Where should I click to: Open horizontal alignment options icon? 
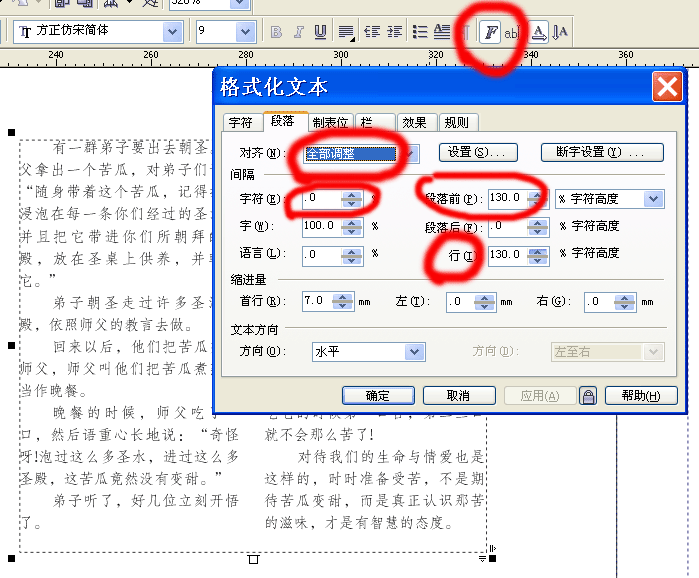coord(346,32)
